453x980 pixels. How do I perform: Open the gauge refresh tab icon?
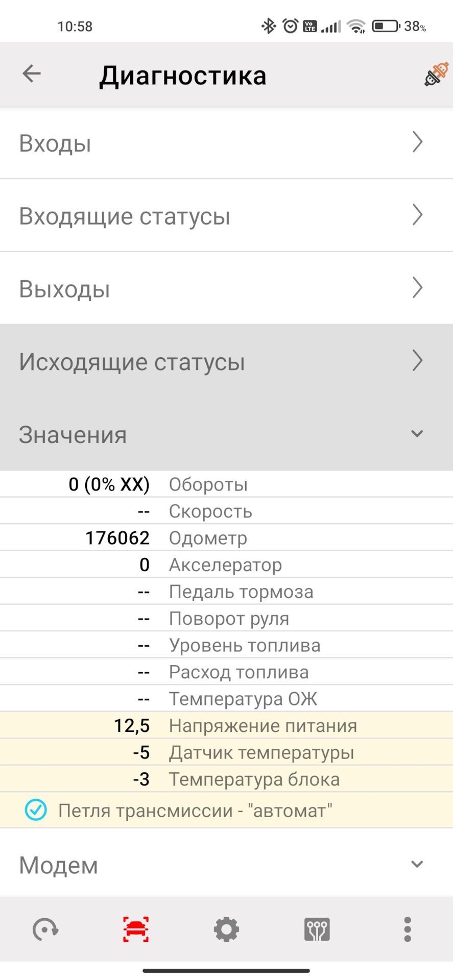click(45, 929)
